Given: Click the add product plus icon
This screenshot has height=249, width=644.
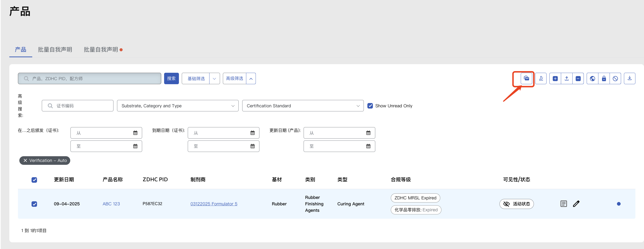Looking at the screenshot, I should tap(555, 79).
